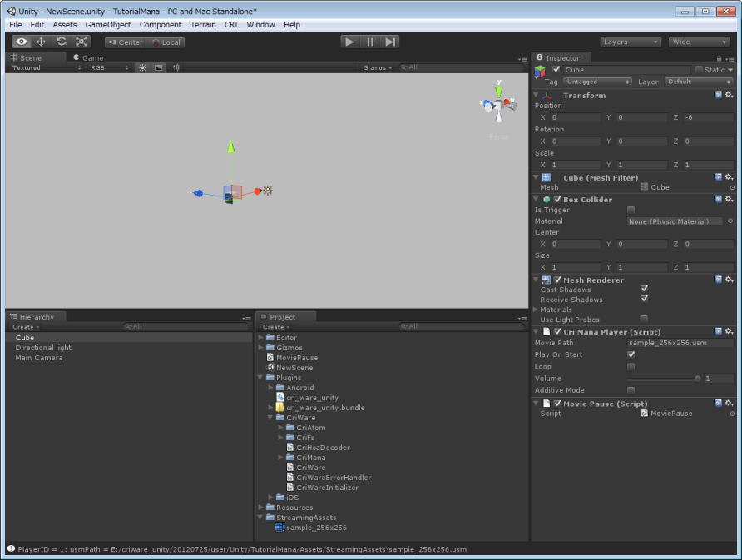
Task: Toggle Mesh Renderer enabled checkbox
Action: (557, 280)
